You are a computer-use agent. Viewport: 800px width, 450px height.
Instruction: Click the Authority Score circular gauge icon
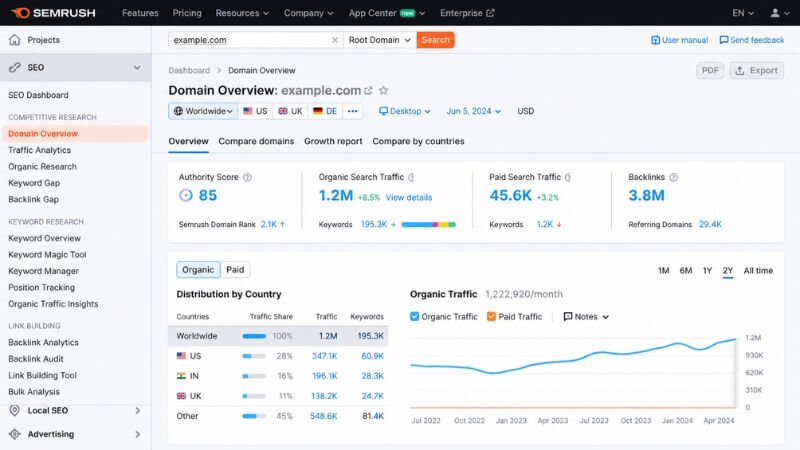coord(186,195)
